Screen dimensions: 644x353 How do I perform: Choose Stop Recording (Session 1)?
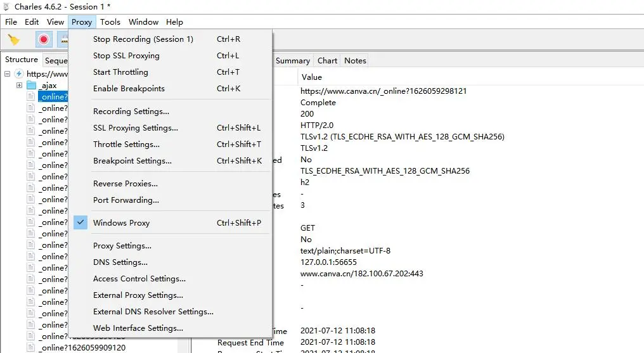click(143, 39)
